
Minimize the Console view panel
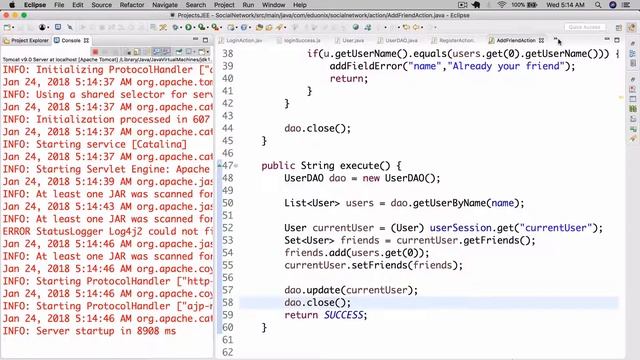click(196, 40)
